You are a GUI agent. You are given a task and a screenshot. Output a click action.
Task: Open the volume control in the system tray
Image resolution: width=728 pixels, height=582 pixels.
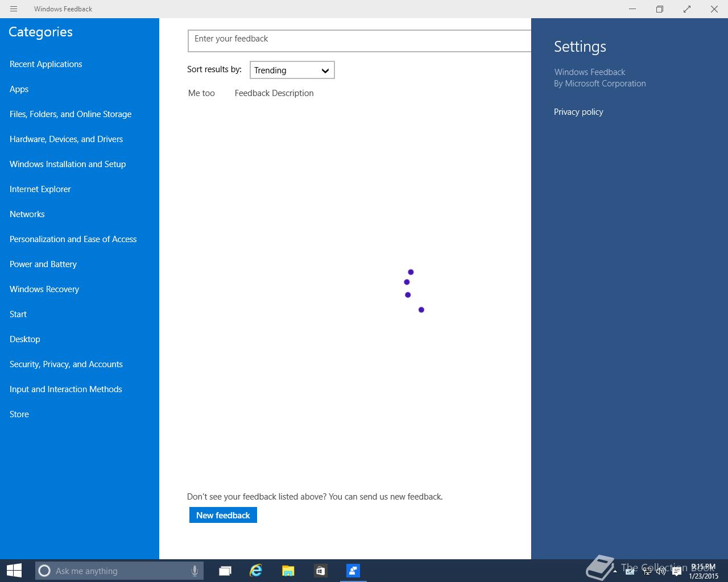pos(660,571)
